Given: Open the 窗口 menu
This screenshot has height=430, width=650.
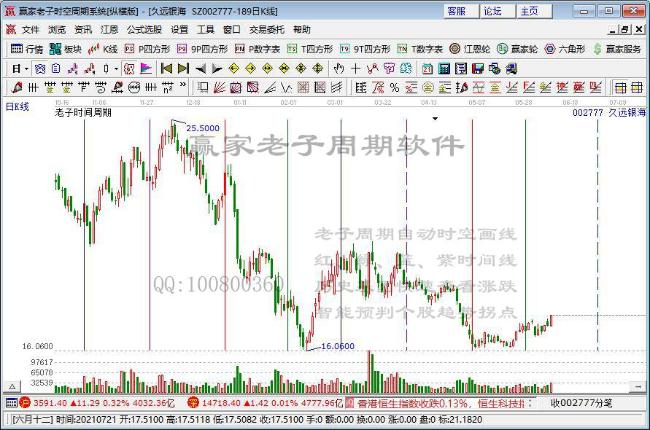Looking at the screenshot, I should pyautogui.click(x=231, y=29).
